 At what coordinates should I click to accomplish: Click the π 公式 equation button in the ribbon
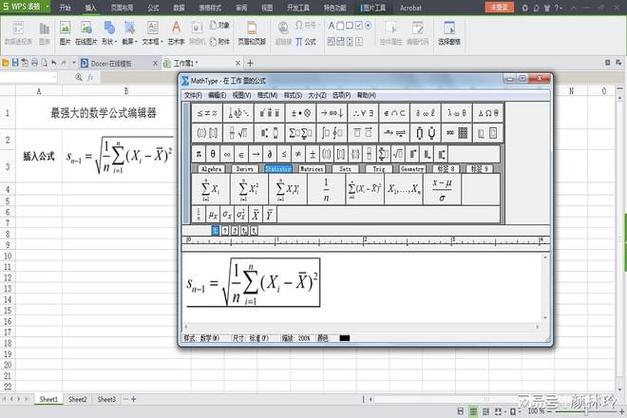[306, 41]
